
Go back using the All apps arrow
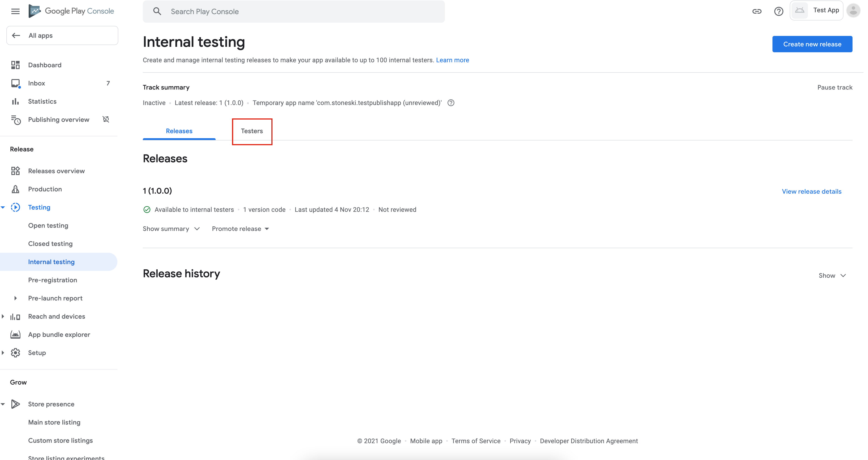16,35
